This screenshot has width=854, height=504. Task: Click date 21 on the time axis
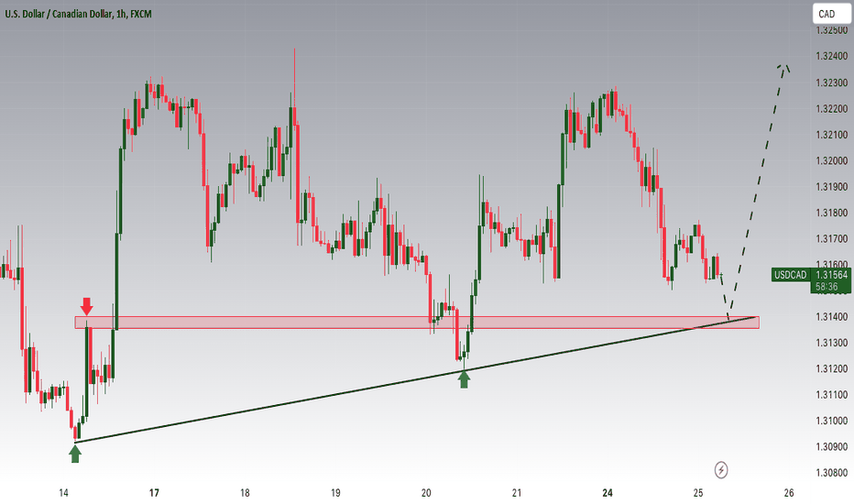tap(516, 493)
